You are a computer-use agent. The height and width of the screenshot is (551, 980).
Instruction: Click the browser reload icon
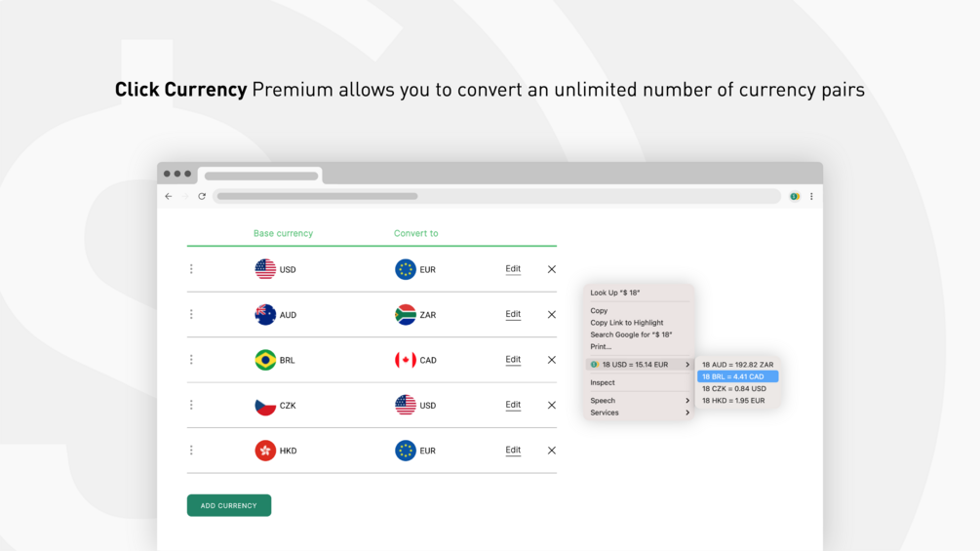pyautogui.click(x=202, y=196)
